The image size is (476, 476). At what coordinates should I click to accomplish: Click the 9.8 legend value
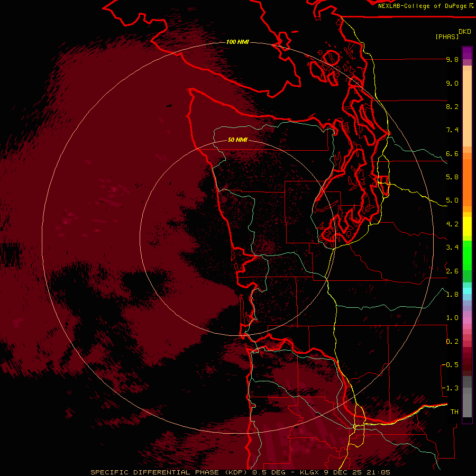coord(452,60)
